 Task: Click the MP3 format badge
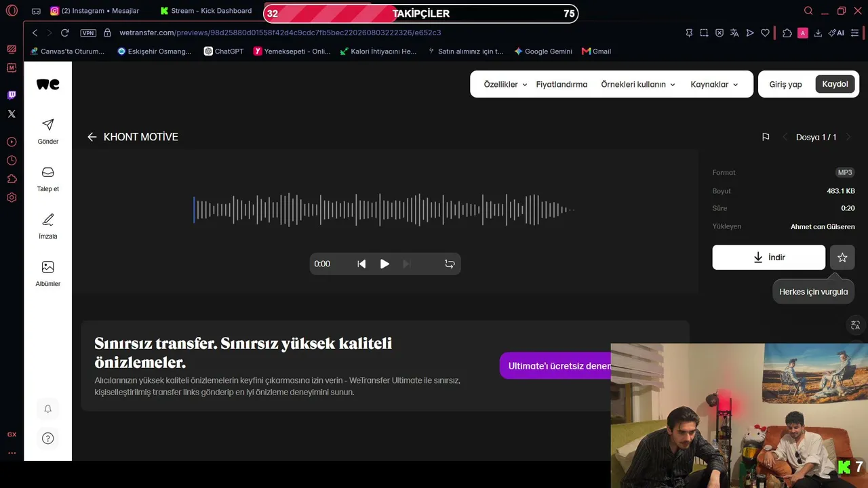(845, 172)
